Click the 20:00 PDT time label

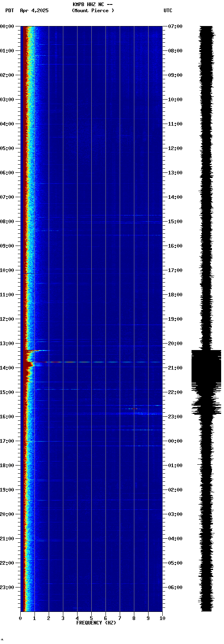(7, 514)
